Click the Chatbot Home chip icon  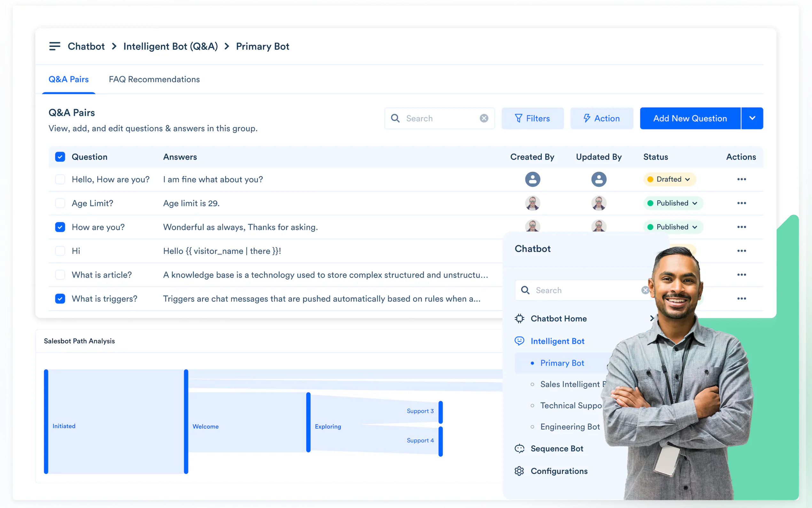point(519,319)
